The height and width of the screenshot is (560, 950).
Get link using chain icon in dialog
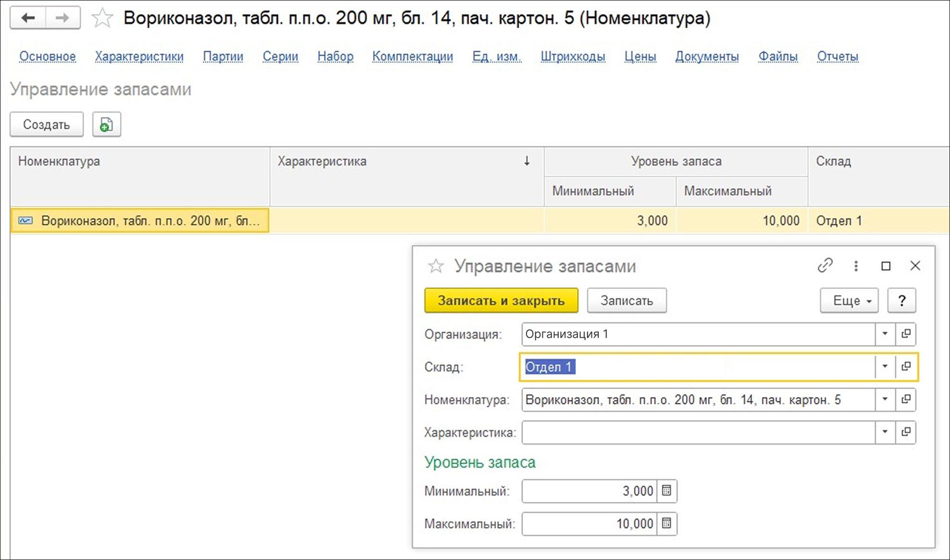click(x=825, y=266)
